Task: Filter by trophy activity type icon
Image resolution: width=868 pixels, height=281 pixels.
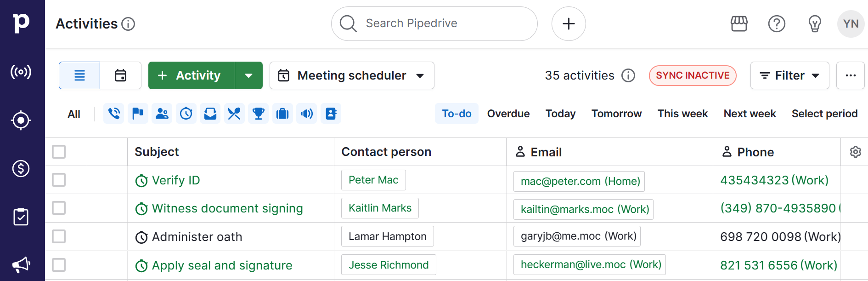Action: point(259,114)
